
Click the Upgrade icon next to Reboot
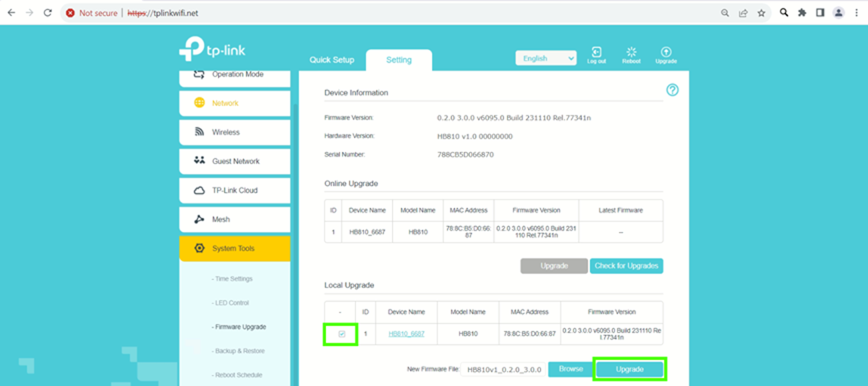pyautogui.click(x=666, y=55)
